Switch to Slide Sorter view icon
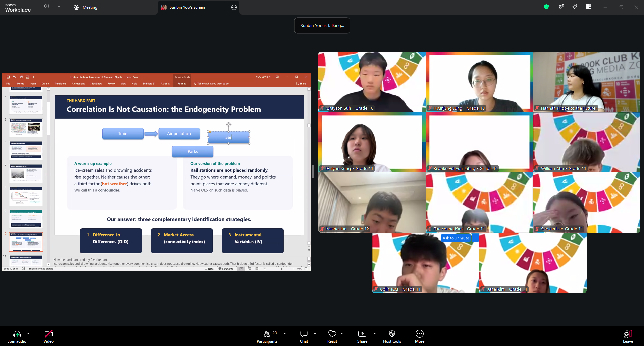Viewport: 644px width, 346px height. click(x=249, y=269)
